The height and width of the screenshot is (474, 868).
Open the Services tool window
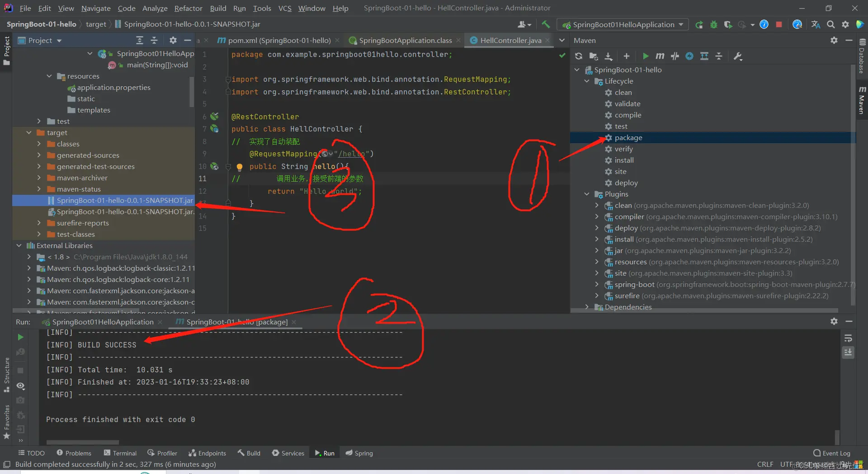[x=288, y=453]
